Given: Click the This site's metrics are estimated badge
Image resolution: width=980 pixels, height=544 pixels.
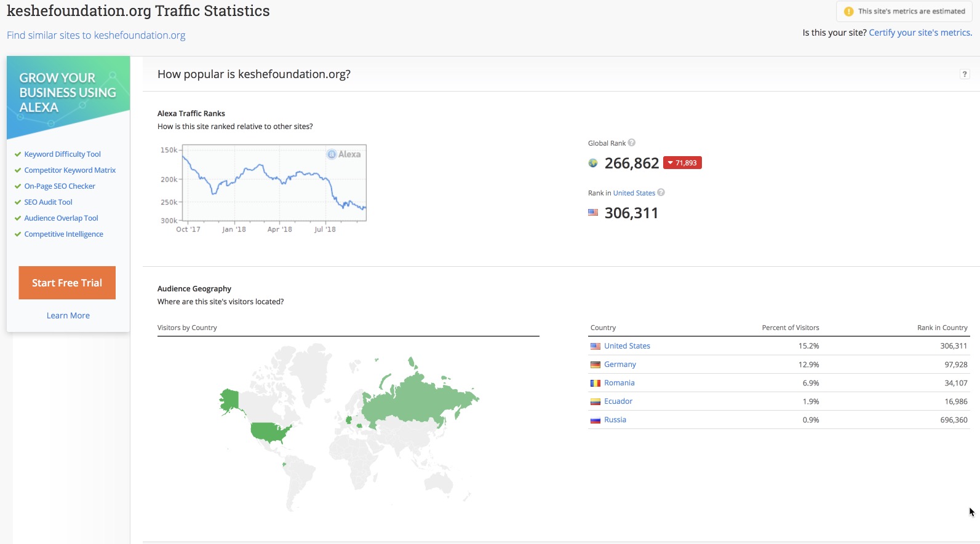Looking at the screenshot, I should pos(904,11).
